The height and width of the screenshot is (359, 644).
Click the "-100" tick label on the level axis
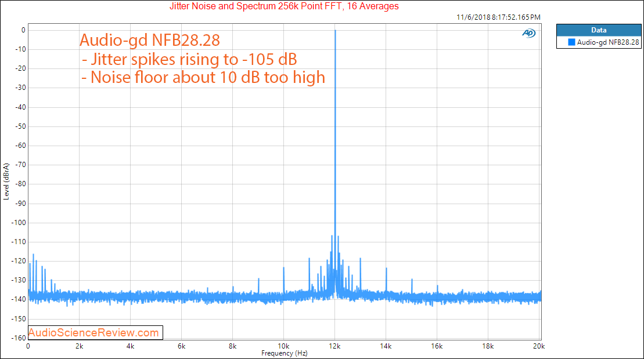pos(19,223)
